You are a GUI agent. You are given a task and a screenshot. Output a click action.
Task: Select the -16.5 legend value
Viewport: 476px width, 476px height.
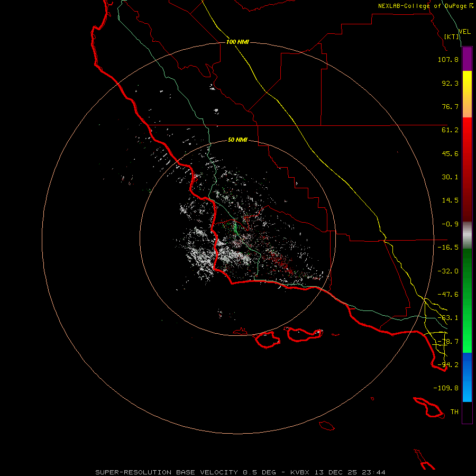pyautogui.click(x=448, y=248)
